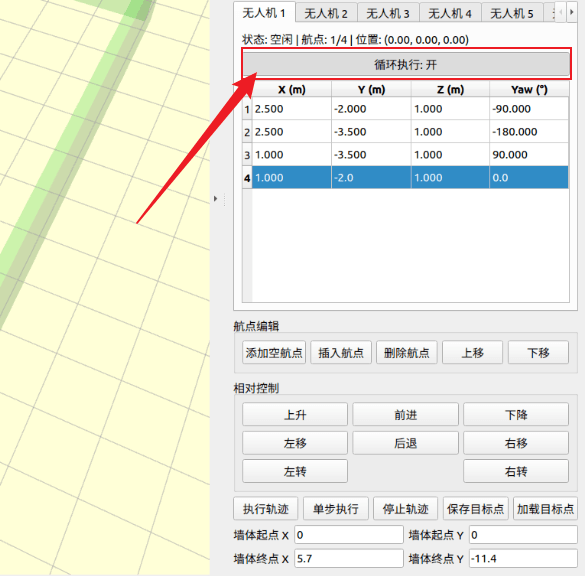Click the Yaw (°) column header
Image resolution: width=585 pixels, height=576 pixels.
529,90
